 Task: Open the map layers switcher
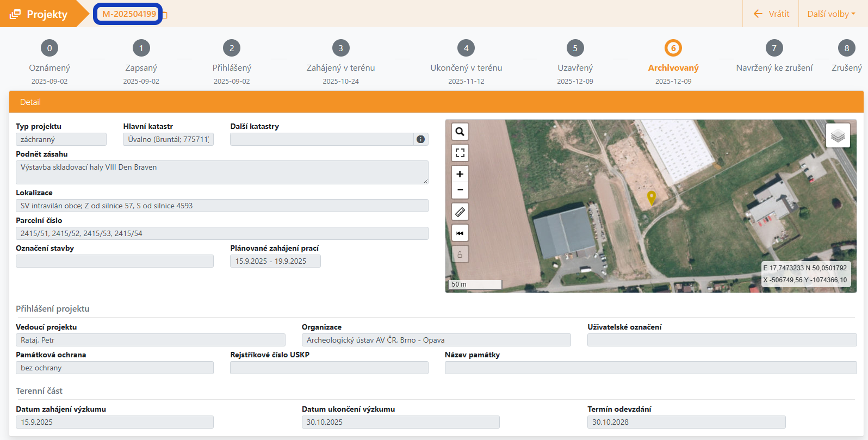838,135
